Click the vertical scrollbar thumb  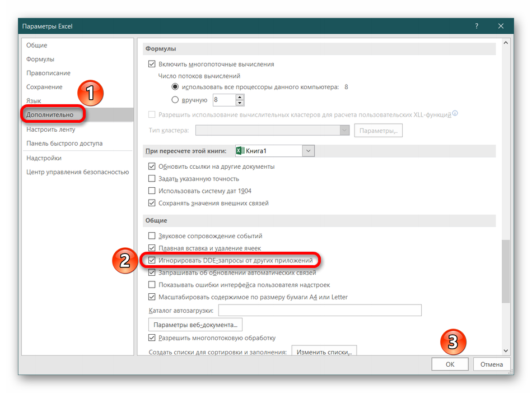pos(506,271)
